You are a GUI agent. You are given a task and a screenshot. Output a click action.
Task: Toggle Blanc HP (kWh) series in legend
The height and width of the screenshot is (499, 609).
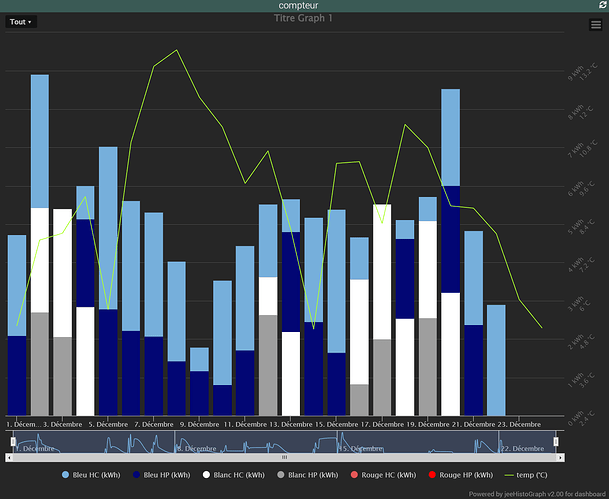click(x=308, y=475)
